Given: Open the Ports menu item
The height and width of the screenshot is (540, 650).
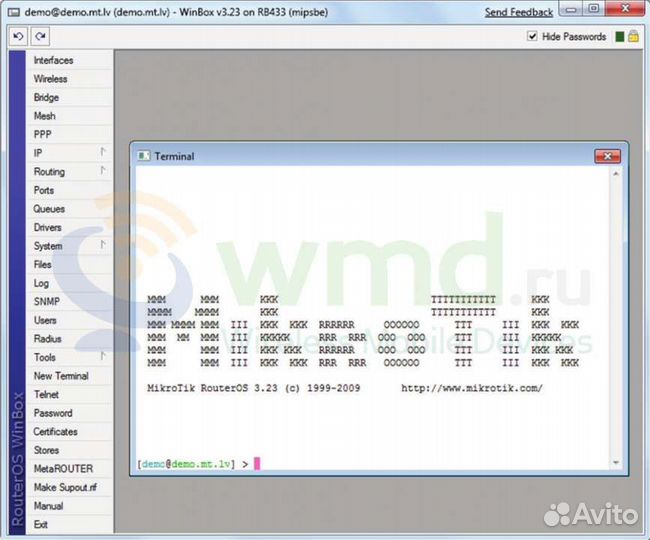Looking at the screenshot, I should click(69, 190).
